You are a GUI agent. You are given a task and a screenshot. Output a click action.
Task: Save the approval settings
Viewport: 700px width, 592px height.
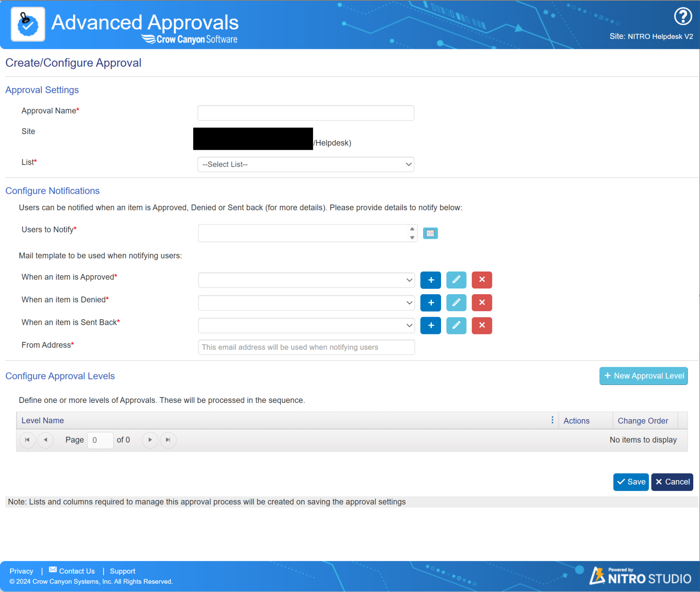(631, 482)
